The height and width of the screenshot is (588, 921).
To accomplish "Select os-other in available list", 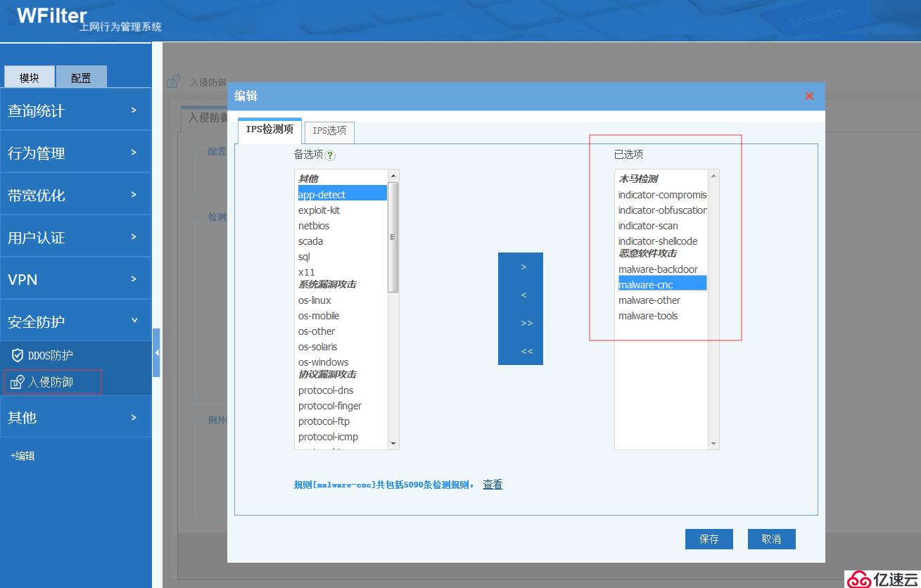I will [x=342, y=331].
